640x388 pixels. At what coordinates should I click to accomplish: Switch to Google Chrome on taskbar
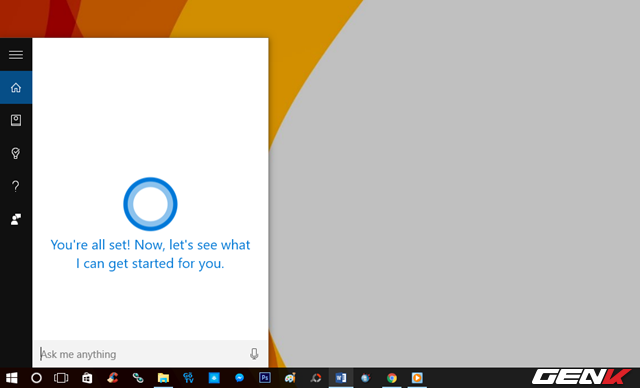click(392, 378)
